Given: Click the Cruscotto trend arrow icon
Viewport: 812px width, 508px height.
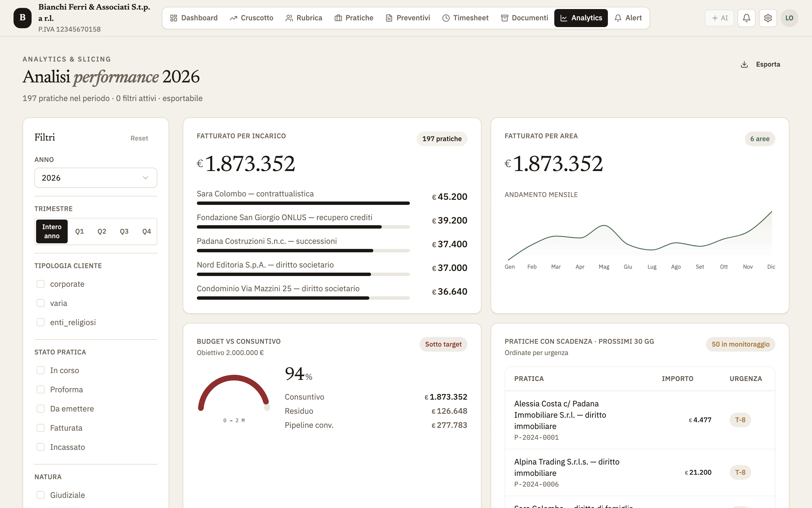Looking at the screenshot, I should pos(233,18).
